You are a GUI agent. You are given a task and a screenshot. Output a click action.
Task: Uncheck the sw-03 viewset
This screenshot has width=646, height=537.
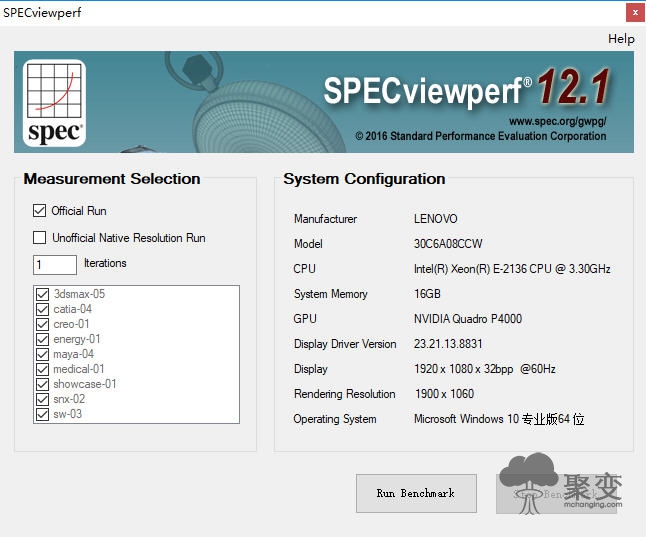coord(42,414)
